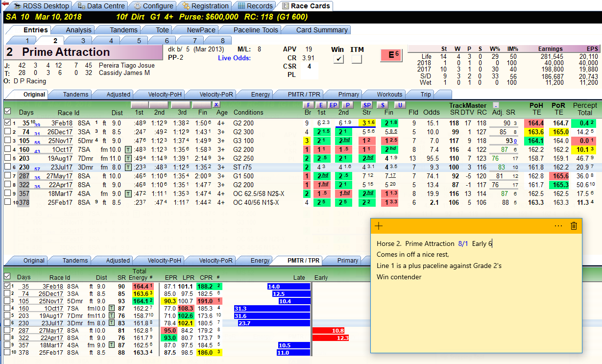Viewport: 602px width, 364px height.
Task: Click the U running-style filter button
Action: (x=400, y=105)
